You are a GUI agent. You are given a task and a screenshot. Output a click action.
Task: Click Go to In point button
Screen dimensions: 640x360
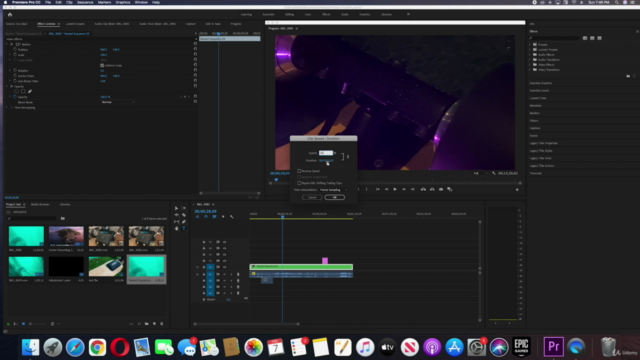pos(378,189)
